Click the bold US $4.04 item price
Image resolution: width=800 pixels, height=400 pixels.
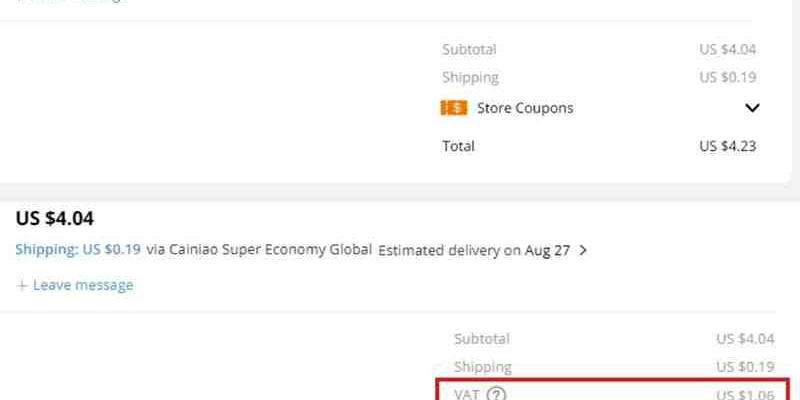(55, 218)
